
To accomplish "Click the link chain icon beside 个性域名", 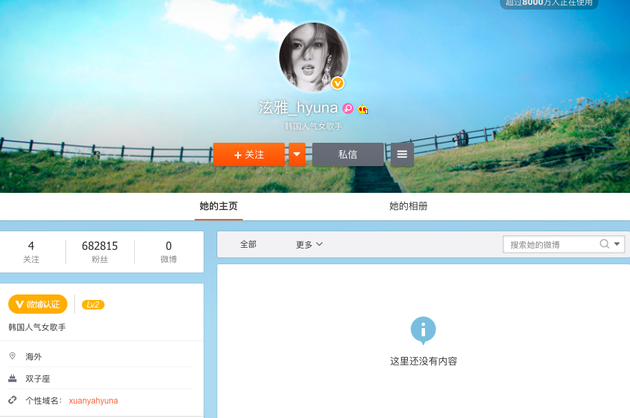I will point(12,400).
